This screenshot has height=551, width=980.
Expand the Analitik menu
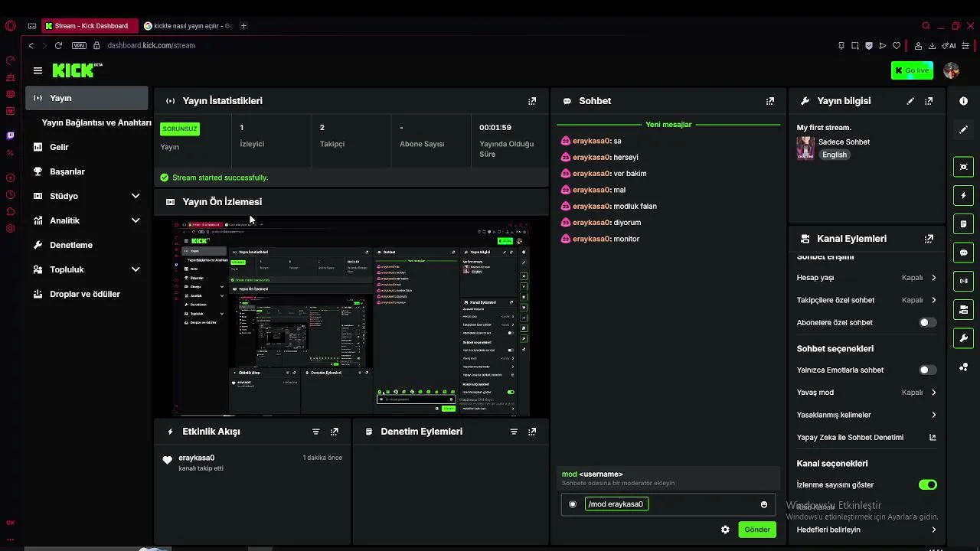pyautogui.click(x=87, y=220)
